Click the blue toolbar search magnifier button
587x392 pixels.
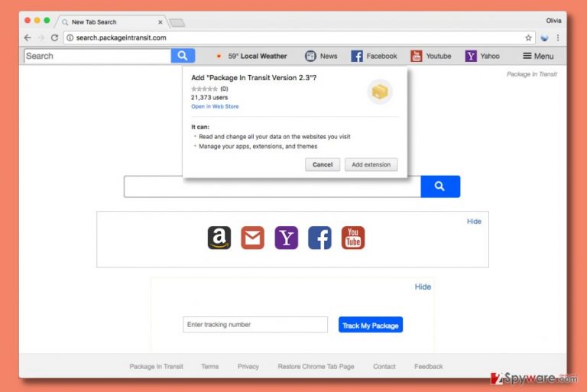(183, 56)
